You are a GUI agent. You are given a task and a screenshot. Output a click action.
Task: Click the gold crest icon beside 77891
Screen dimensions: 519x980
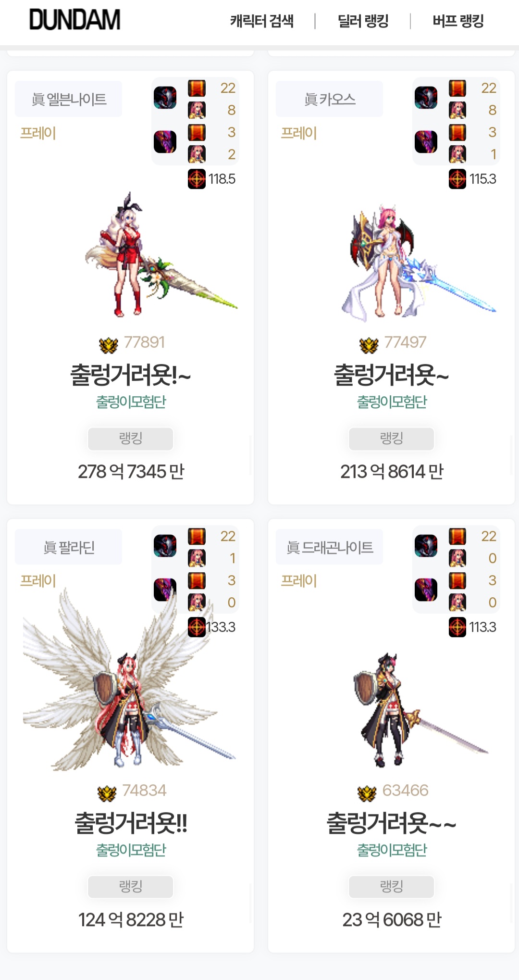[109, 344]
